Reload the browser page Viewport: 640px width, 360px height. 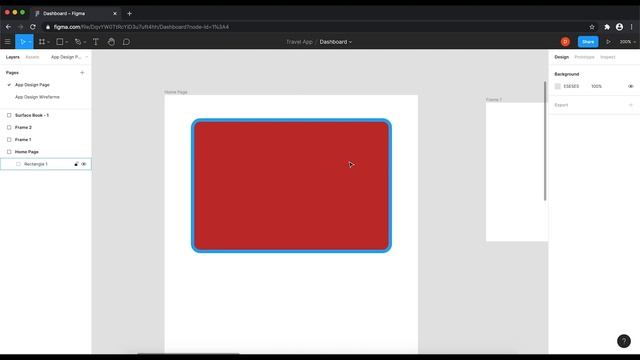point(33,27)
